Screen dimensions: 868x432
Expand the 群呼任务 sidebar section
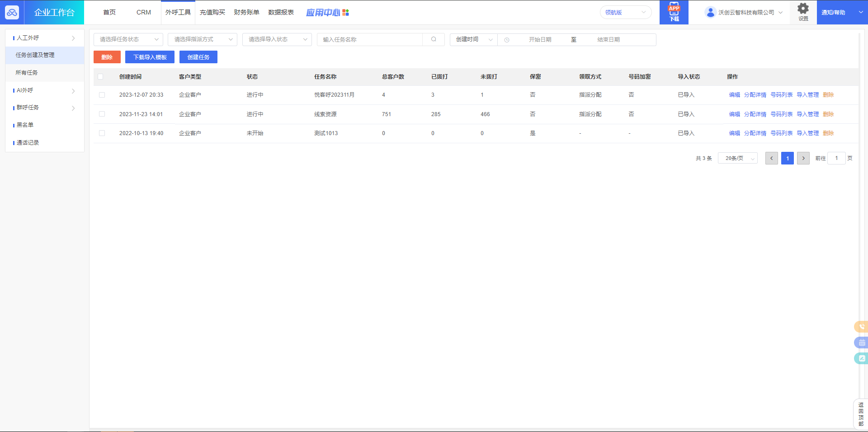(x=44, y=108)
